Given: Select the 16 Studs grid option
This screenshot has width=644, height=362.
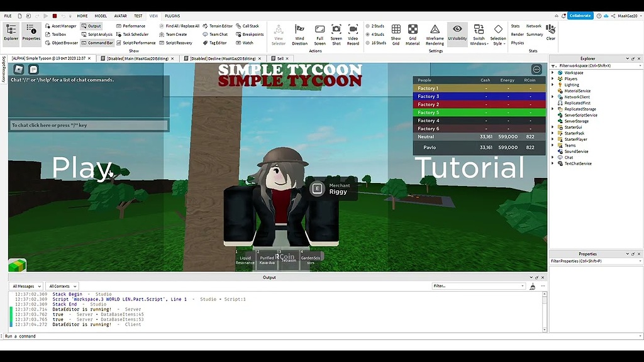Looking at the screenshot, I should point(377,42).
